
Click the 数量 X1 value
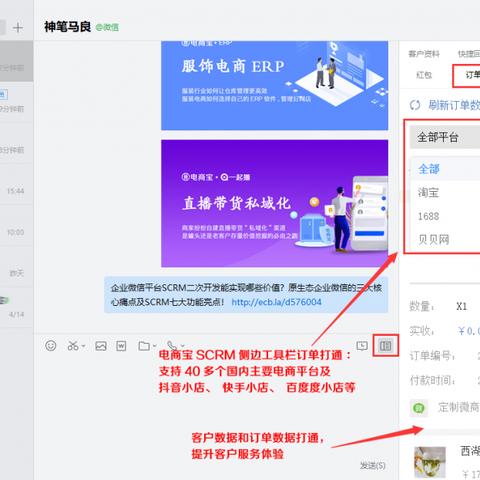pos(462,306)
